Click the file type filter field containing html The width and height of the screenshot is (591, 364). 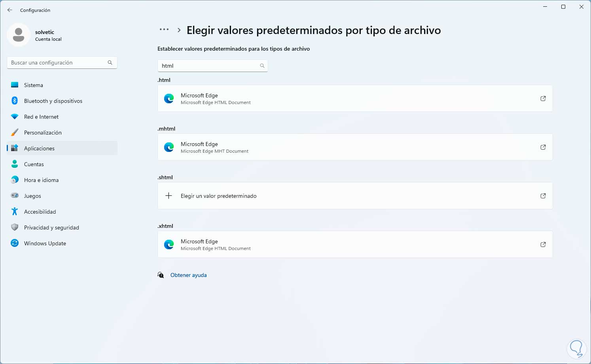213,66
